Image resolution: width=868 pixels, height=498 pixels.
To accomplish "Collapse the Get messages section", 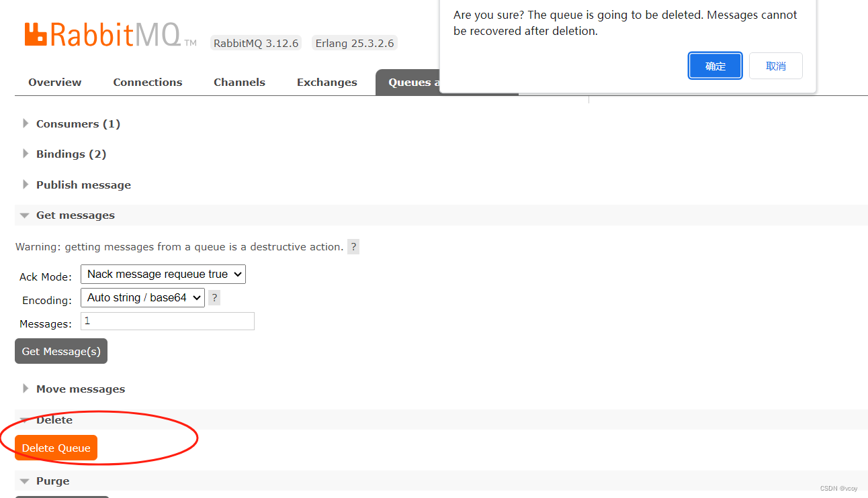I will 441,215.
